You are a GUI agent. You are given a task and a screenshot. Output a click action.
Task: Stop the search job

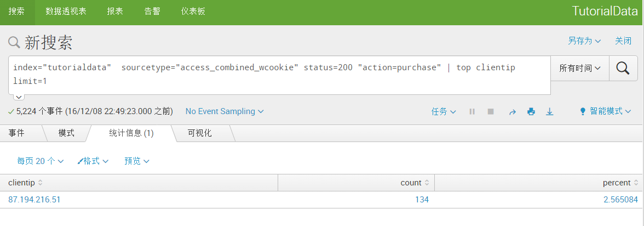point(491,111)
